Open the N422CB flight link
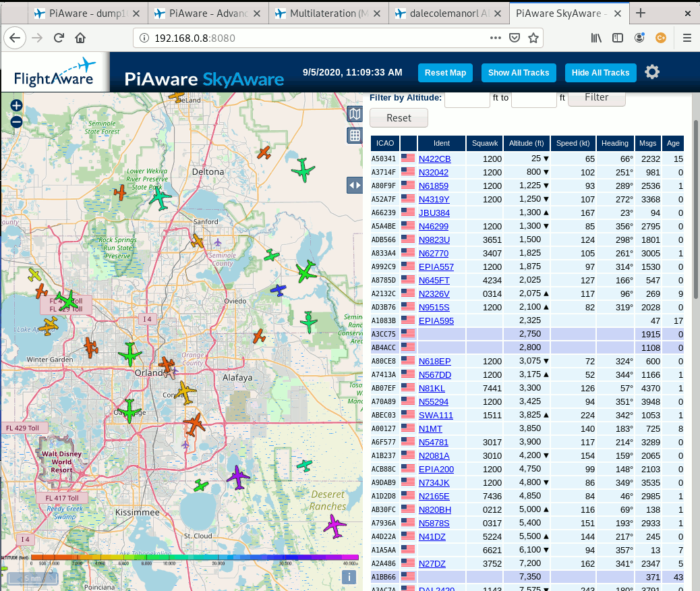This screenshot has width=700, height=591. [435, 159]
